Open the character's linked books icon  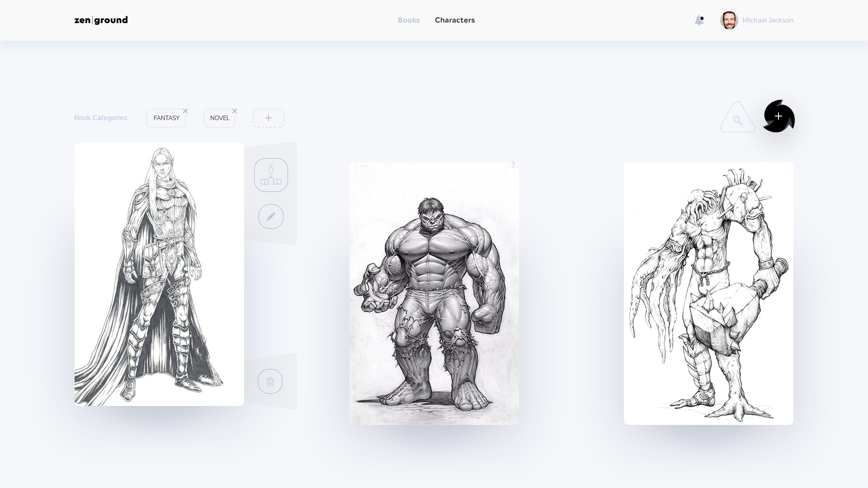[x=271, y=175]
